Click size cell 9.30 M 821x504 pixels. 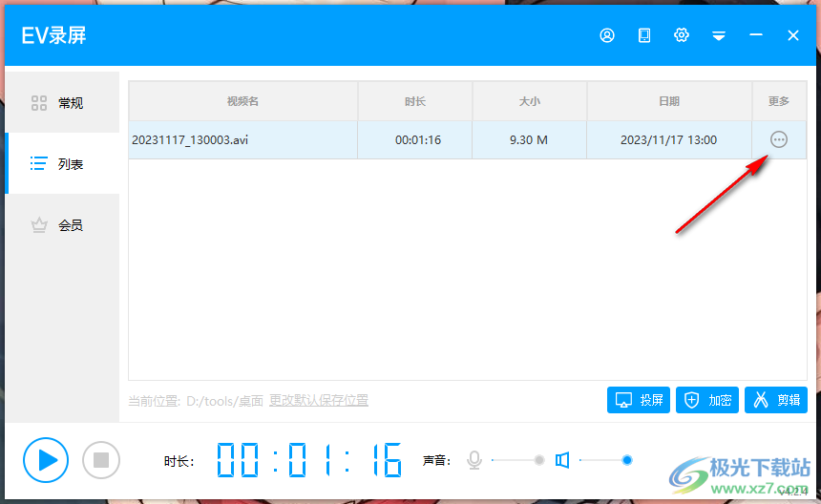pos(529,139)
